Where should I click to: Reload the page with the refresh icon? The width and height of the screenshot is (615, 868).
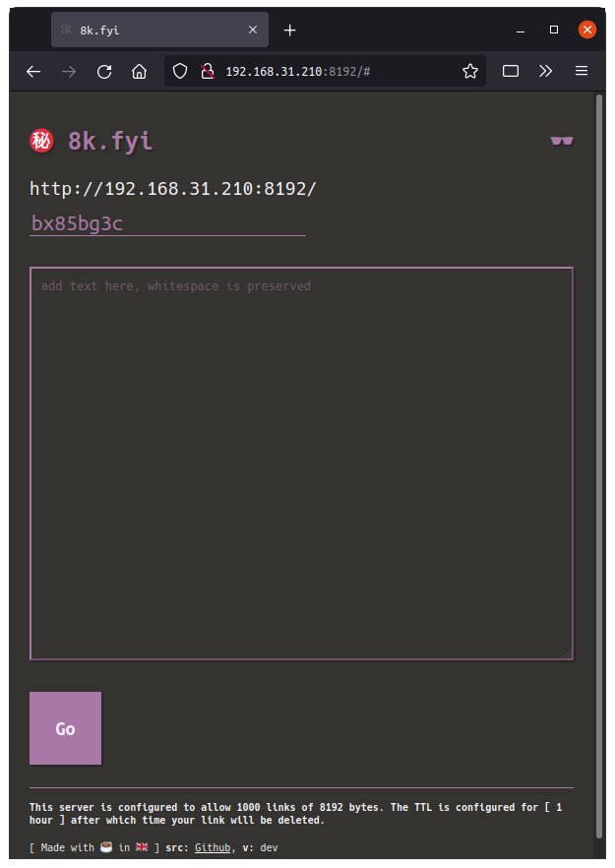pos(103,71)
